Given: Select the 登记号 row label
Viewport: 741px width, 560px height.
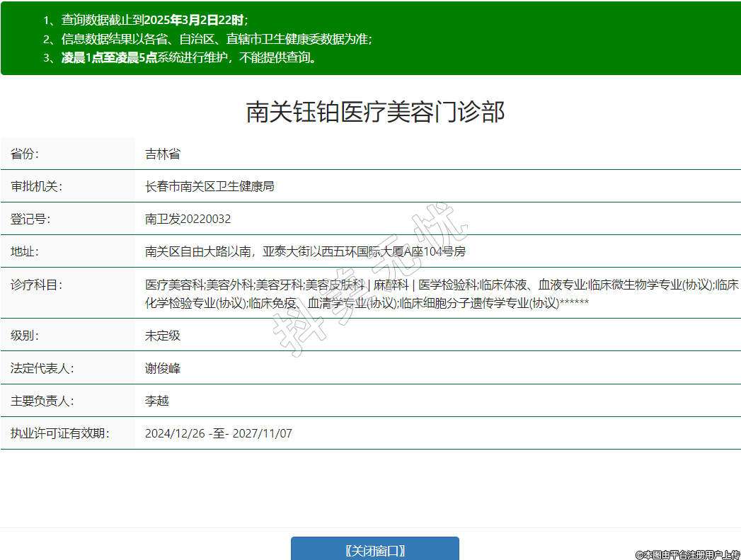Looking at the screenshot, I should pos(30,219).
